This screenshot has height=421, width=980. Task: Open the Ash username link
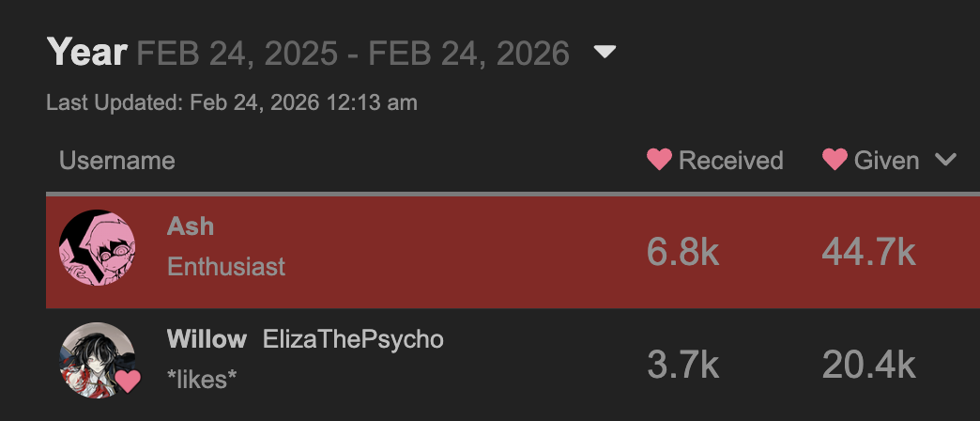[191, 226]
